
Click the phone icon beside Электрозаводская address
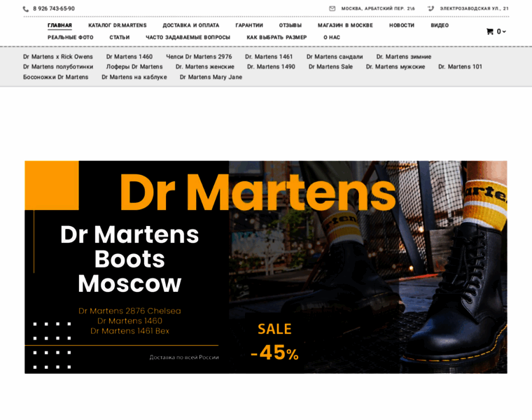coord(431,8)
